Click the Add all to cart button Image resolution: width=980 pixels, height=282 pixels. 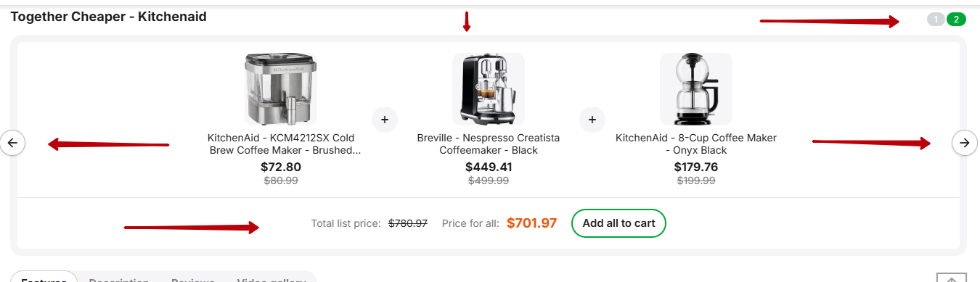click(x=618, y=223)
